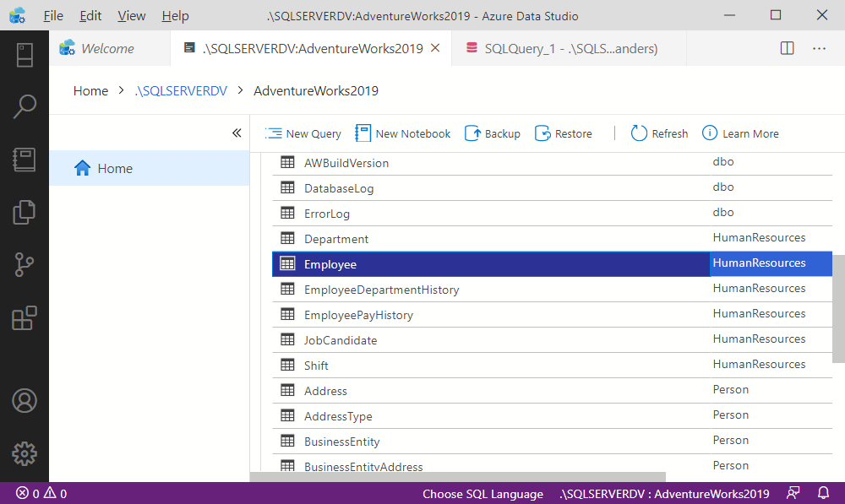The image size is (845, 504).
Task: Select the AddressType table row
Action: [552, 415]
